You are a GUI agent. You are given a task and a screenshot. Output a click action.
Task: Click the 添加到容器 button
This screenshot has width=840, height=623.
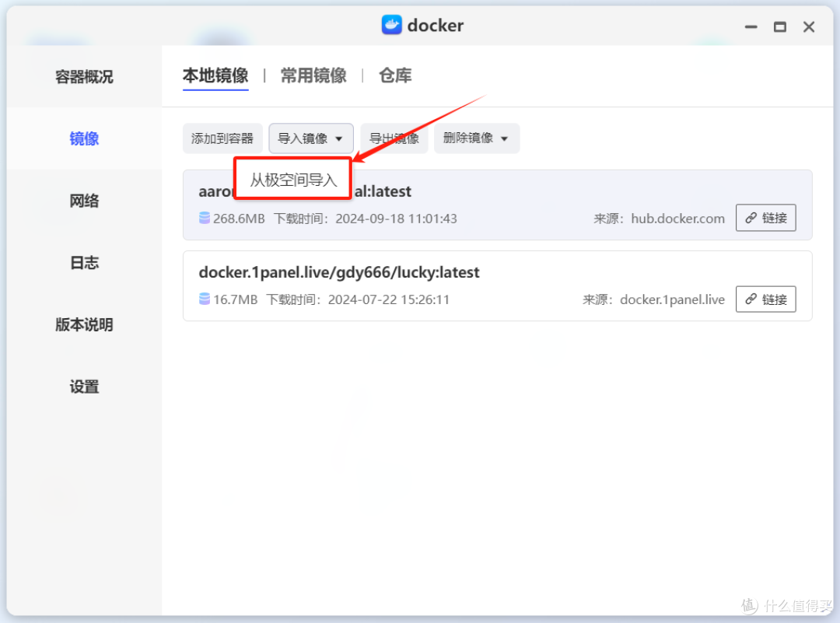222,138
